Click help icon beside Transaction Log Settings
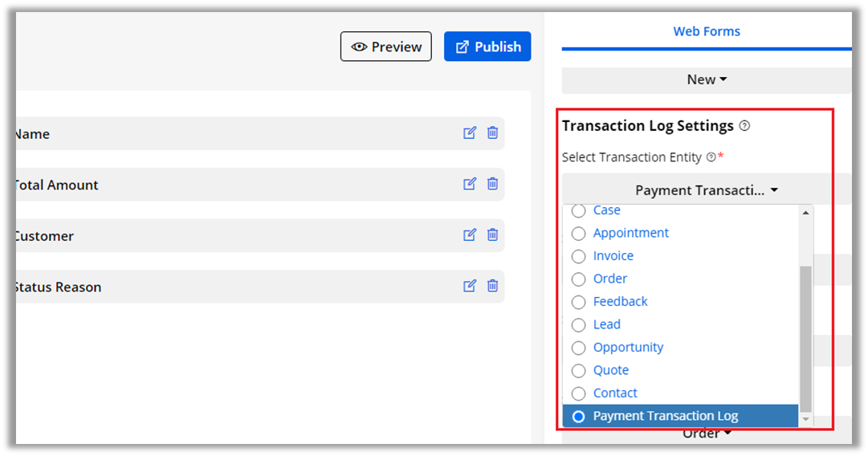868x456 pixels. tap(744, 126)
